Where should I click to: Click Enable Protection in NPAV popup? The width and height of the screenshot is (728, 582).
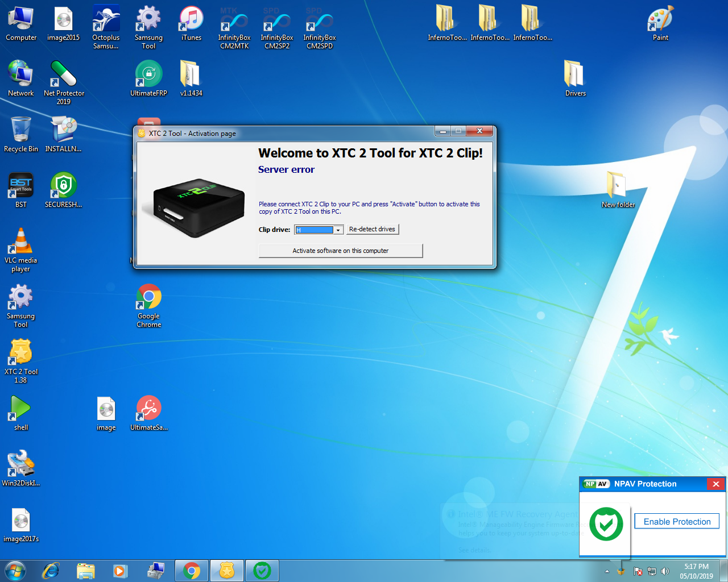tap(677, 522)
